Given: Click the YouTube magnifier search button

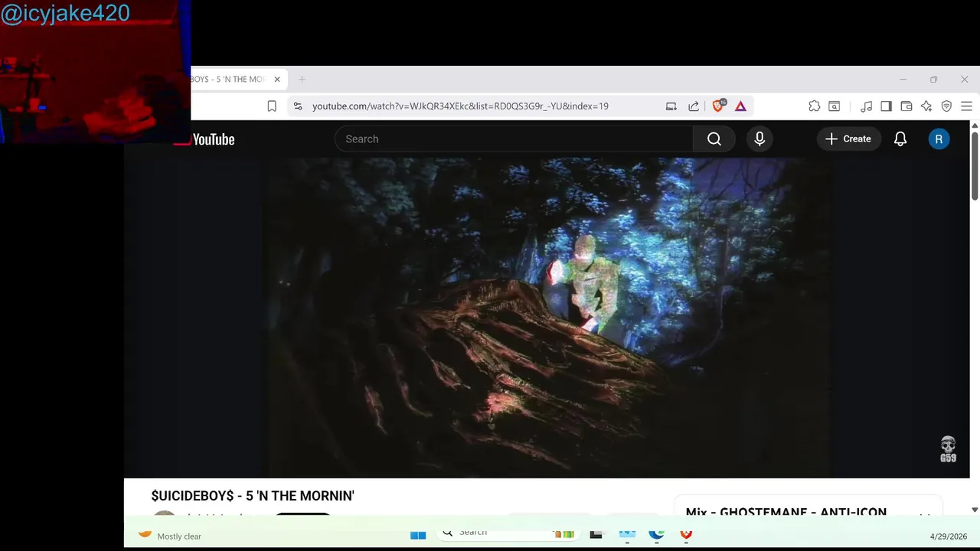Looking at the screenshot, I should click(x=714, y=139).
